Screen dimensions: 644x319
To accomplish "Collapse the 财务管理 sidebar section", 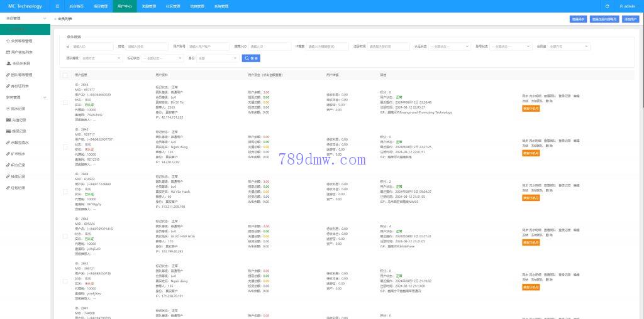I will (44, 97).
